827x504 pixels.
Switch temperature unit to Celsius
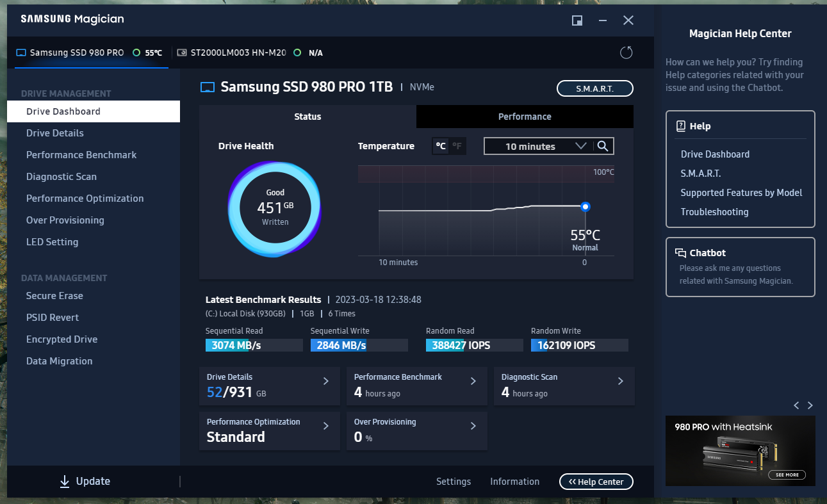coord(441,146)
